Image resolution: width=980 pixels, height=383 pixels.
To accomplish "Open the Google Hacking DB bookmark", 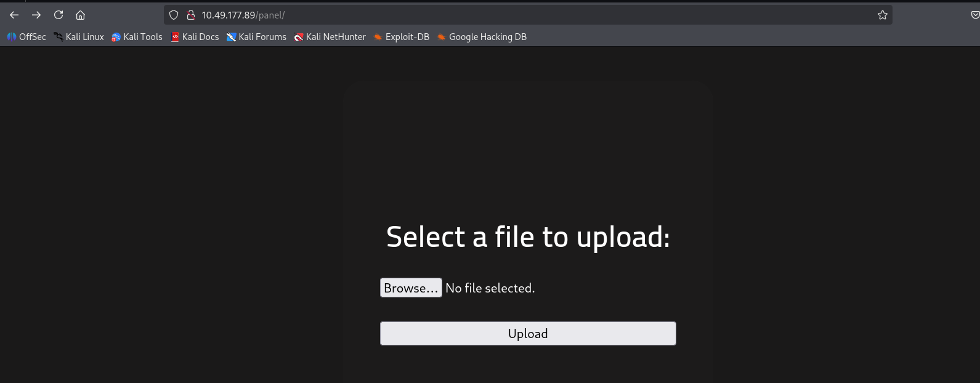I will [482, 37].
